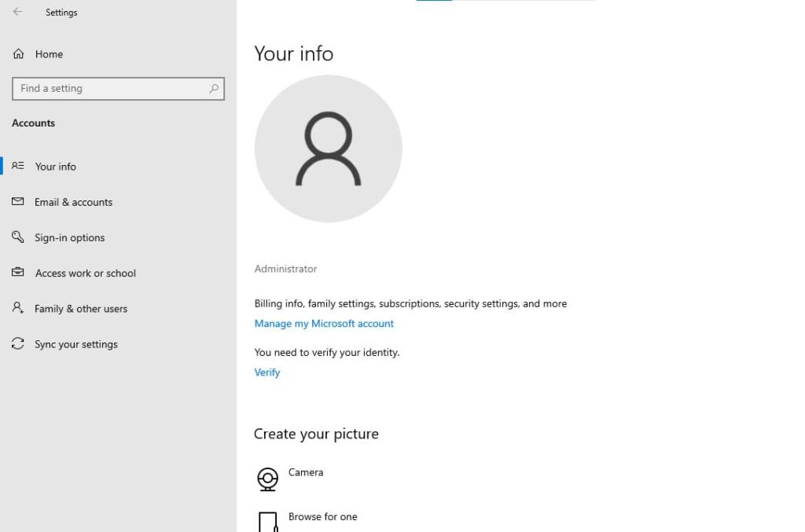Click the Verify identity link

(x=267, y=372)
